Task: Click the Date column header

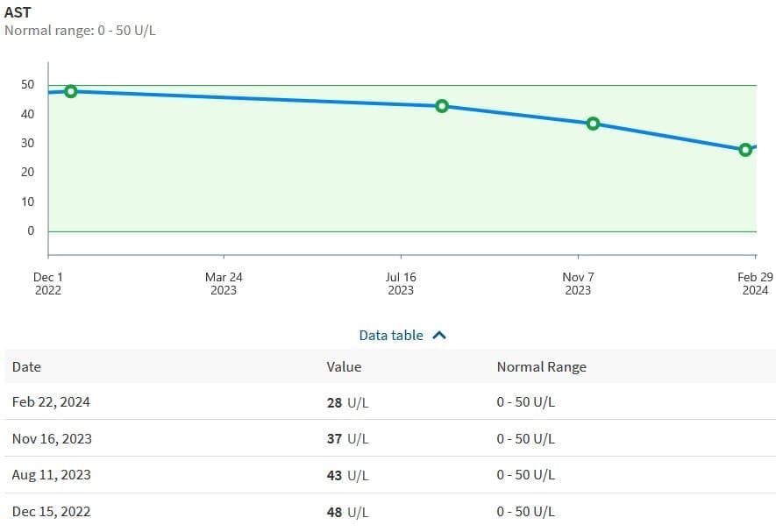Action: (x=26, y=367)
